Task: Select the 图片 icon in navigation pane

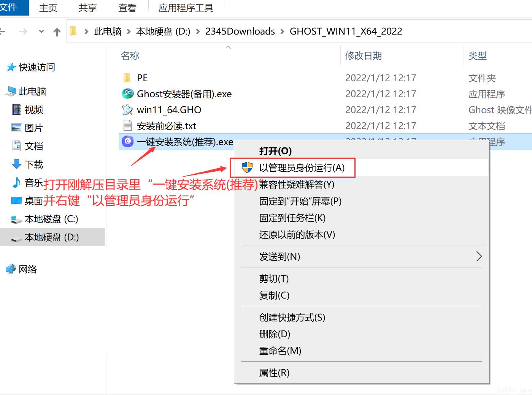Action: pyautogui.click(x=16, y=128)
